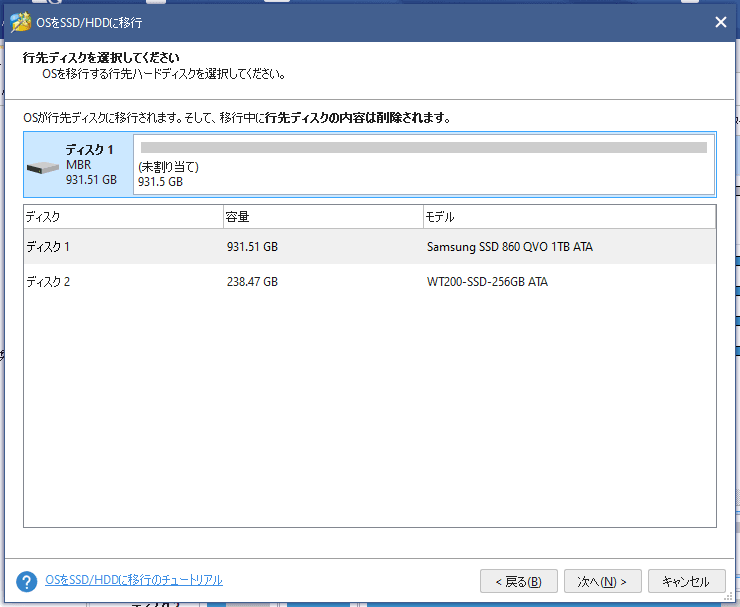
Task: Select the 未割り当て unallocated partition block
Action: pyautogui.click(x=424, y=174)
